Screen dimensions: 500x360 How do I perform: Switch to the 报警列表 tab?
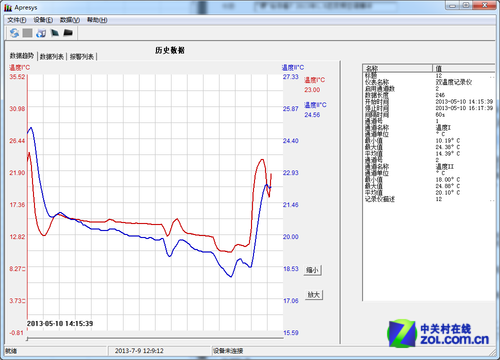(82, 57)
